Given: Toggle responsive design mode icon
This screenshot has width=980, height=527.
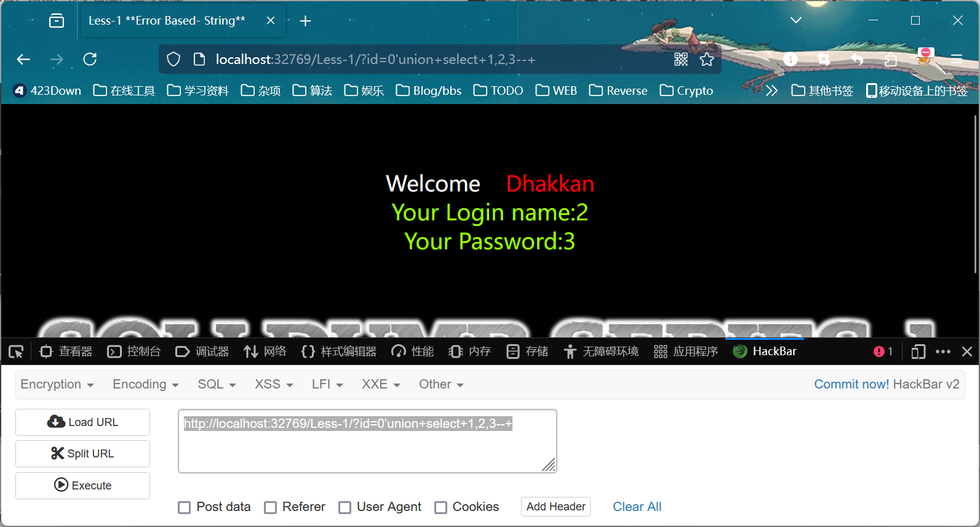Looking at the screenshot, I should [918, 352].
